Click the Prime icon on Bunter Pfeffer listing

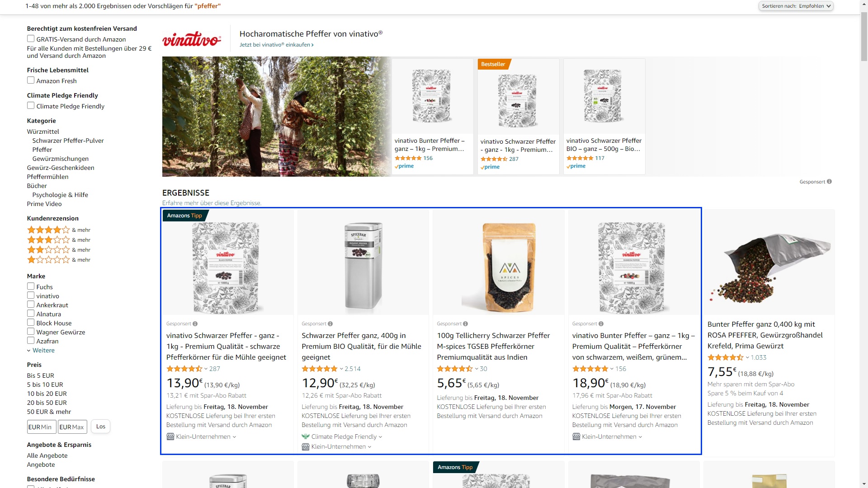(404, 166)
